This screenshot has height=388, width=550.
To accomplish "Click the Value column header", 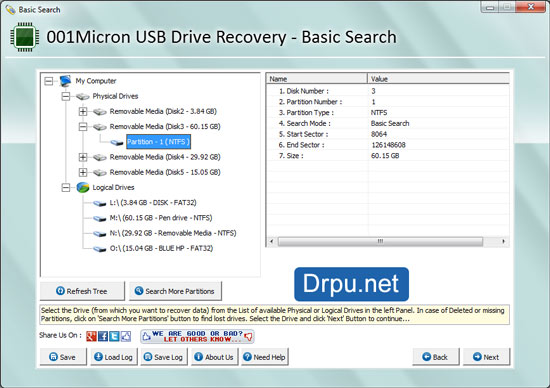I will (438, 79).
